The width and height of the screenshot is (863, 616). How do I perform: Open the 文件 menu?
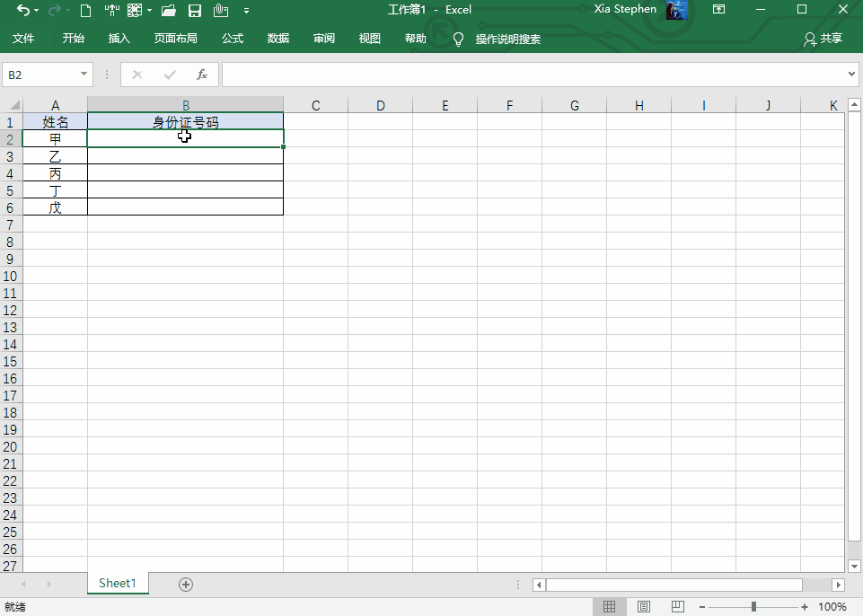tap(23, 38)
